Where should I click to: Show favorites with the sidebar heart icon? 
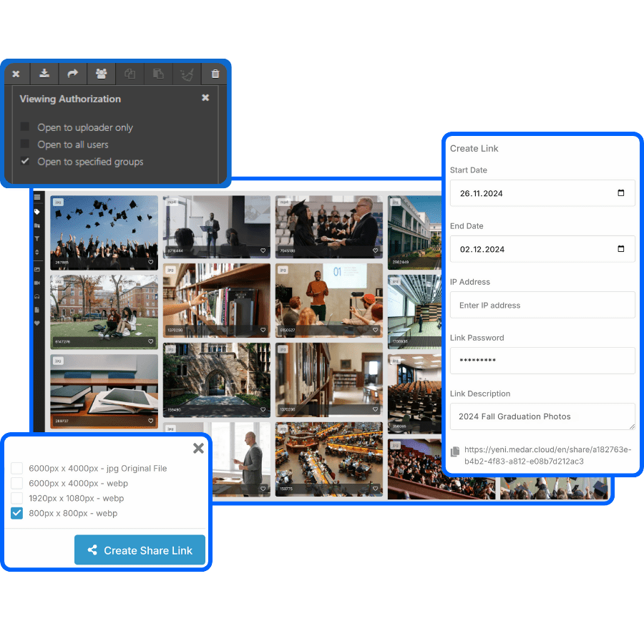click(37, 323)
